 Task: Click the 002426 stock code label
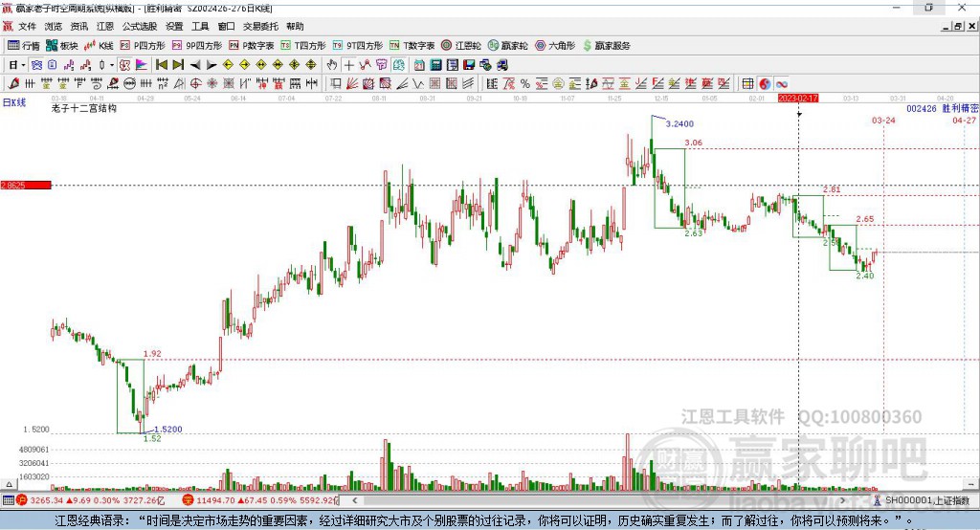tap(922, 108)
